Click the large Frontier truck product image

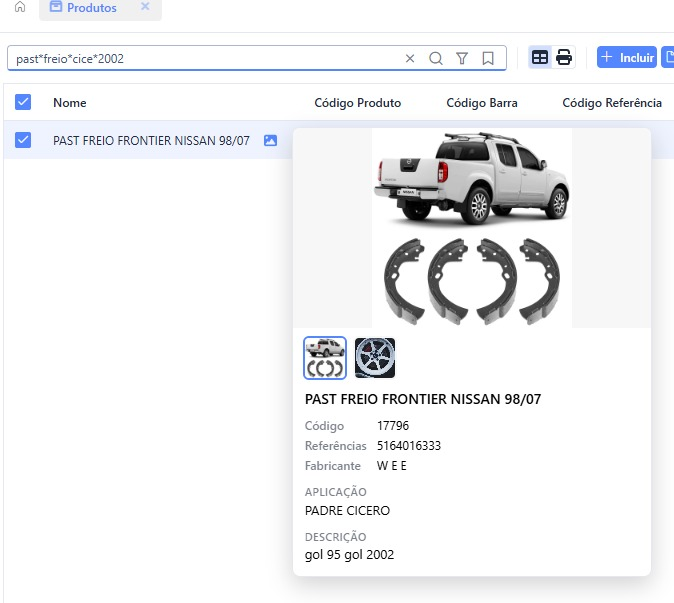point(472,228)
